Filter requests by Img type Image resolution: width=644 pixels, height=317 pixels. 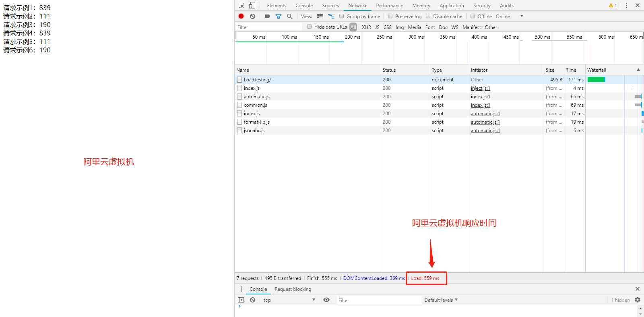coord(399,27)
